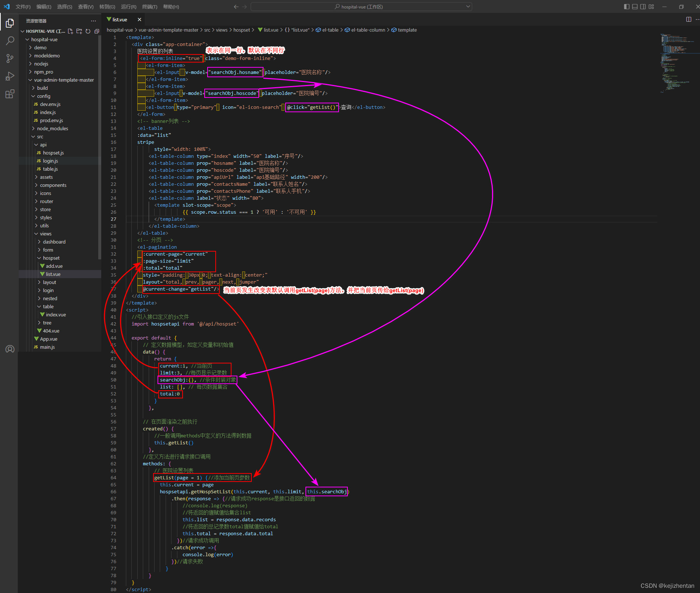The image size is (700, 593).
Task: Split the editor to the right
Action: click(689, 19)
